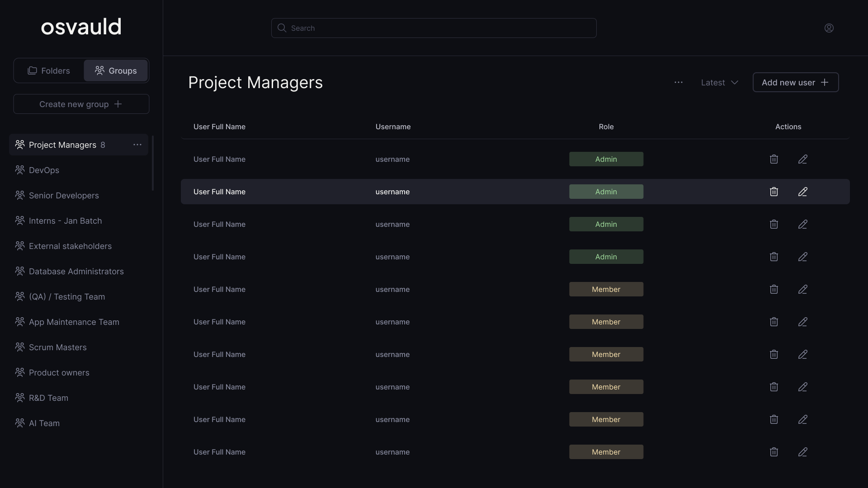Click member count 8 beside Project Managers
Viewport: 868px width, 488px height.
coord(103,145)
